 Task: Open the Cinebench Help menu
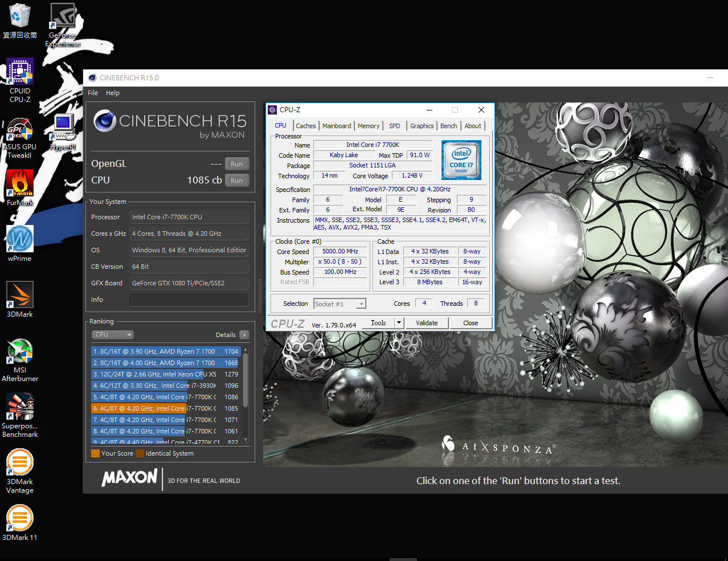click(x=113, y=93)
